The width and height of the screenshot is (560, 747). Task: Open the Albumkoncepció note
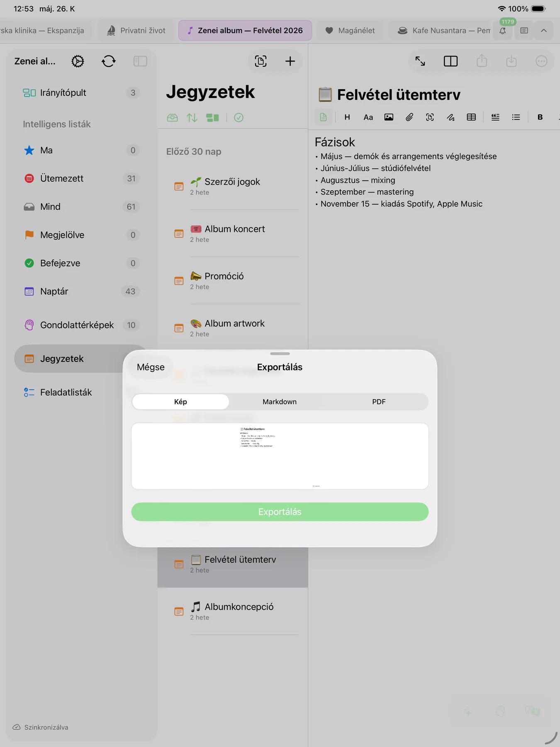(233, 611)
